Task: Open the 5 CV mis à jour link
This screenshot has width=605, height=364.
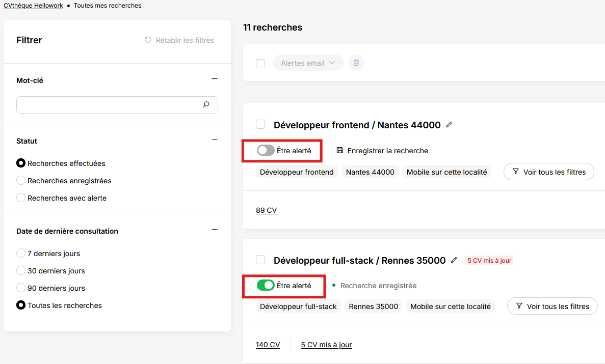Action: click(x=326, y=345)
